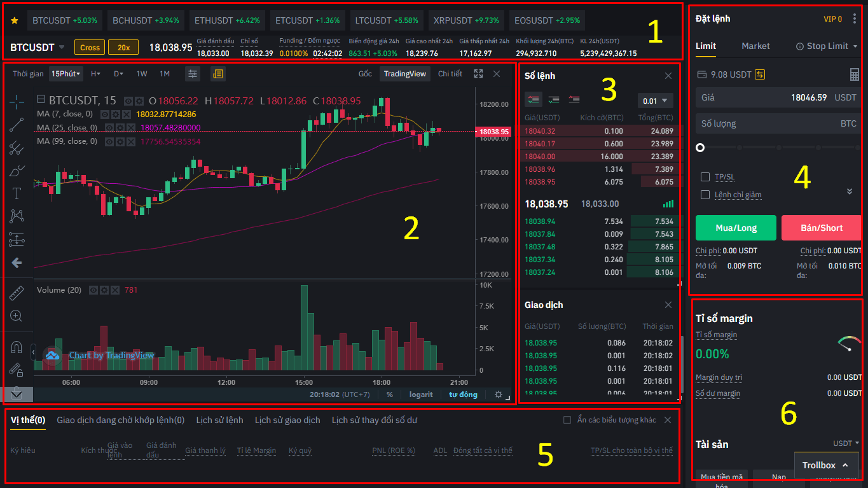Open the D daily interval dropdown
Image resolution: width=868 pixels, height=488 pixels.
pyautogui.click(x=118, y=74)
